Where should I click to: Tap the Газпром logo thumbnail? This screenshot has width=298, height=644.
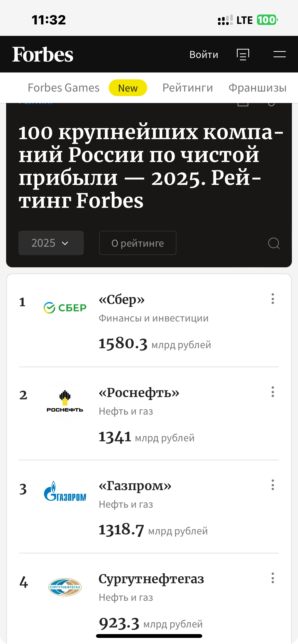tap(65, 491)
